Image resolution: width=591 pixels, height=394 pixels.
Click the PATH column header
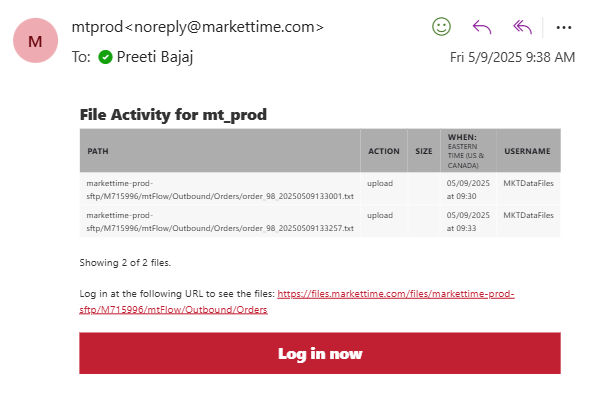[x=98, y=151]
